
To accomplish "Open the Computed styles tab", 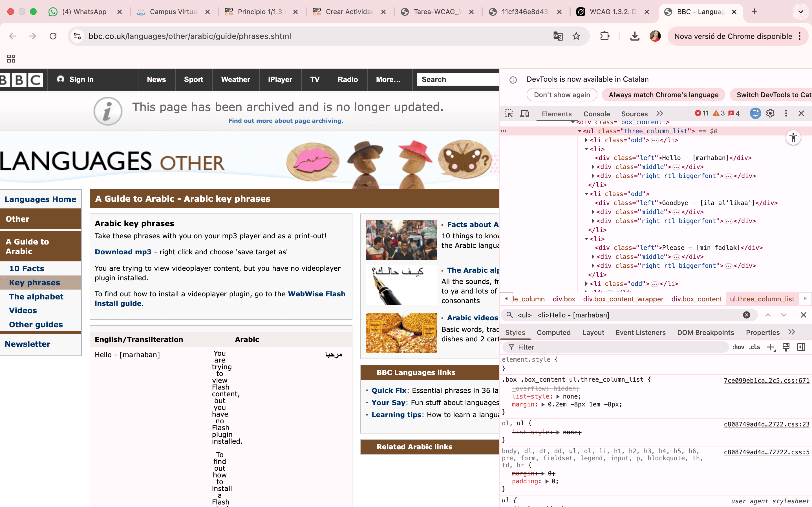I will coord(553,332).
